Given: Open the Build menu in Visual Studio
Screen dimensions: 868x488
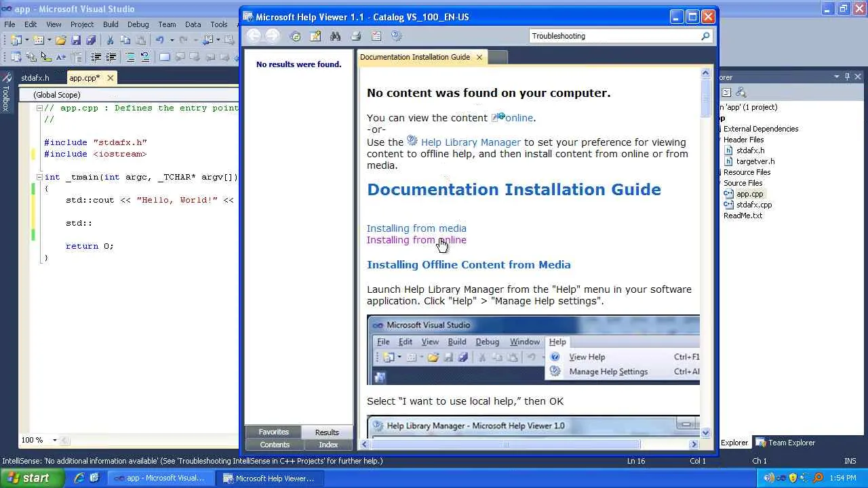Looking at the screenshot, I should point(111,24).
